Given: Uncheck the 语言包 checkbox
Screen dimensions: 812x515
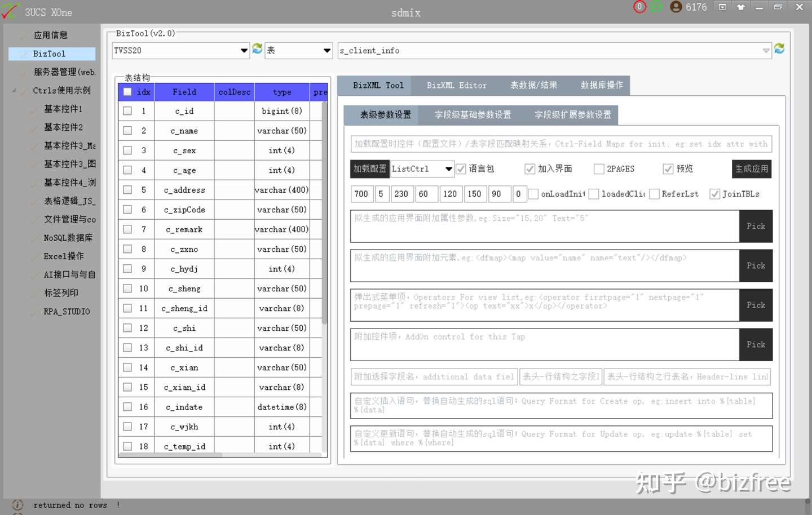Looking at the screenshot, I should point(461,169).
